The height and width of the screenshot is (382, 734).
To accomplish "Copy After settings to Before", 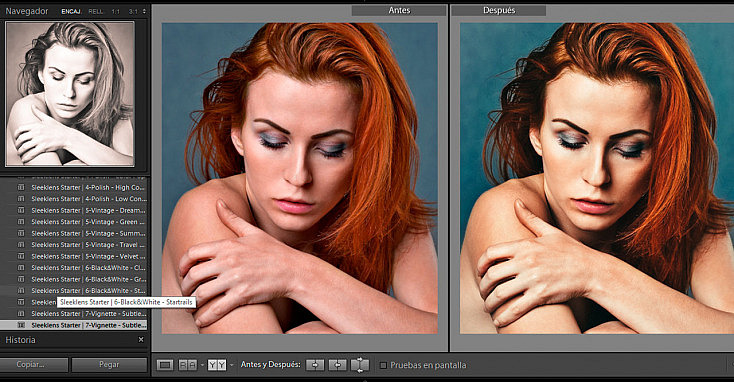I will (x=338, y=365).
